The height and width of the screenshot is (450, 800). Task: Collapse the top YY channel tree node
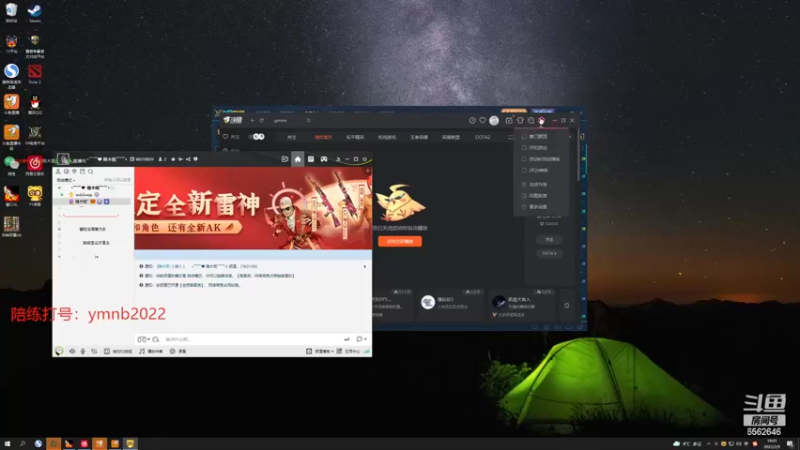coord(59,188)
